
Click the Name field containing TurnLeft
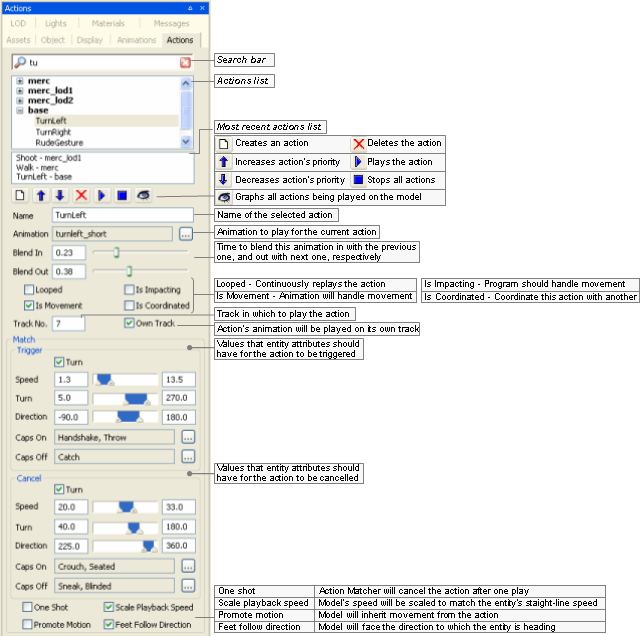(123, 215)
